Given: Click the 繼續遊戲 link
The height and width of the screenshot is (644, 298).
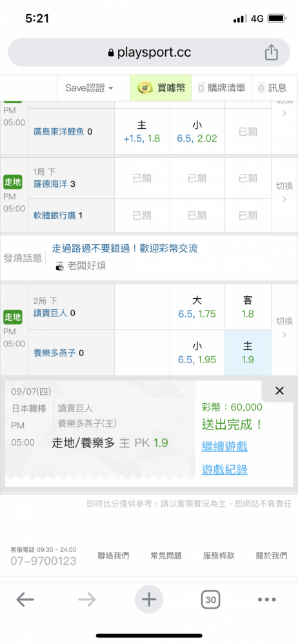Looking at the screenshot, I should click(224, 446).
